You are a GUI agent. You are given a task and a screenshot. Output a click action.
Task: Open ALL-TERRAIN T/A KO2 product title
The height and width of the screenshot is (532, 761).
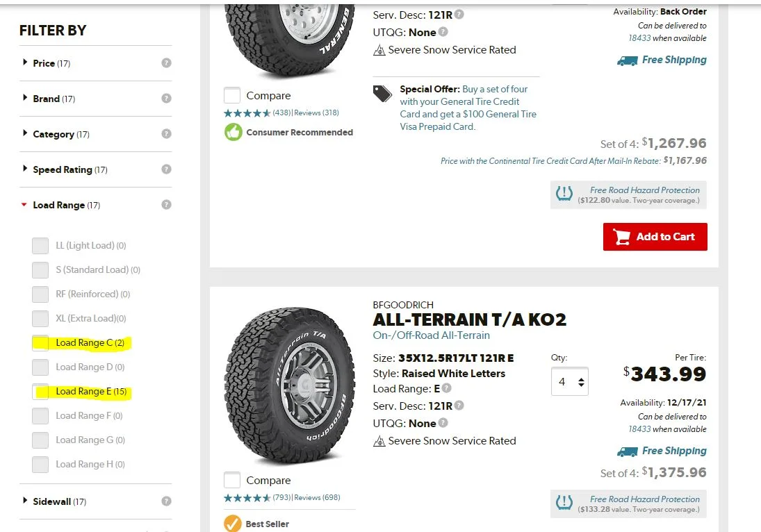(x=469, y=319)
